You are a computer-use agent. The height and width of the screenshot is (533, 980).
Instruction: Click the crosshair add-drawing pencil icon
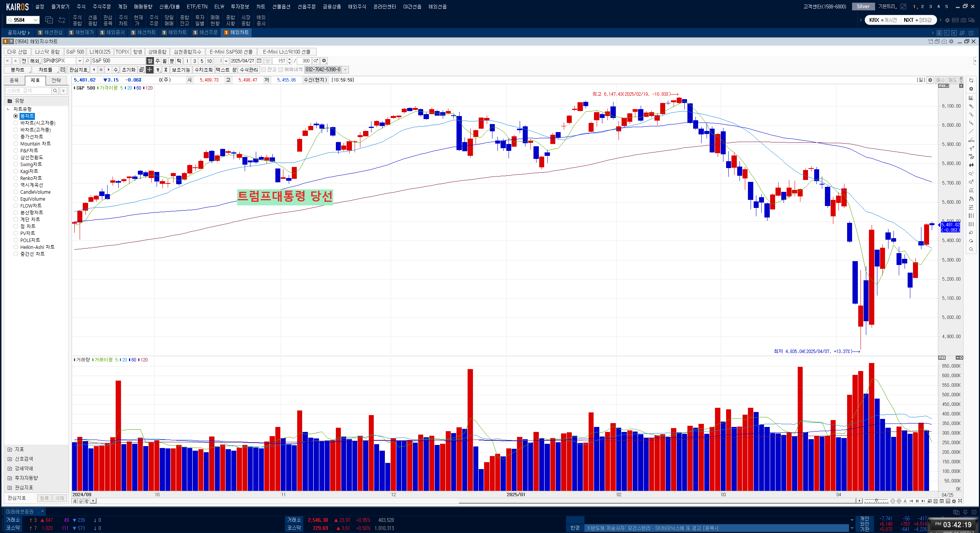(x=971, y=106)
